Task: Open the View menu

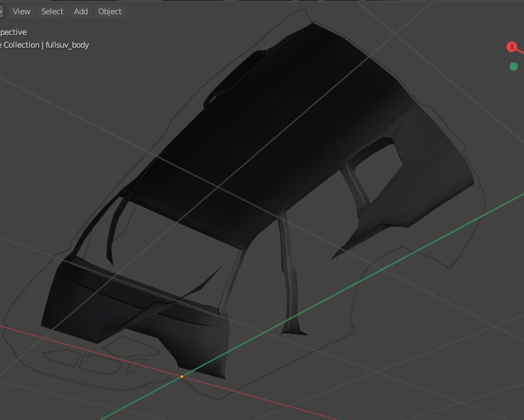Action: coord(21,11)
